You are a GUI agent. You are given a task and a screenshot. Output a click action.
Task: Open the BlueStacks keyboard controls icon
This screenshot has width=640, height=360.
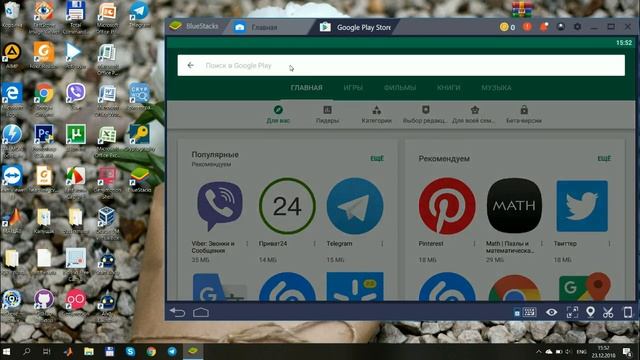click(529, 313)
